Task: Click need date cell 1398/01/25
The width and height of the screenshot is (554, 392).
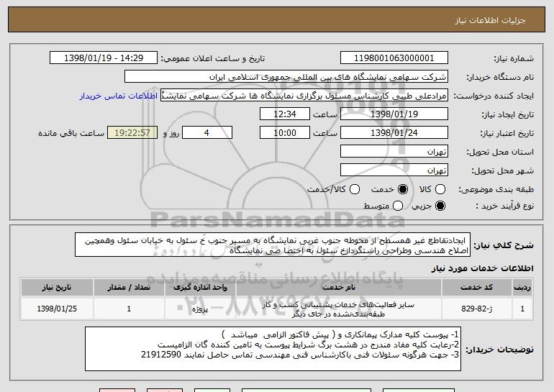Action: tap(57, 309)
